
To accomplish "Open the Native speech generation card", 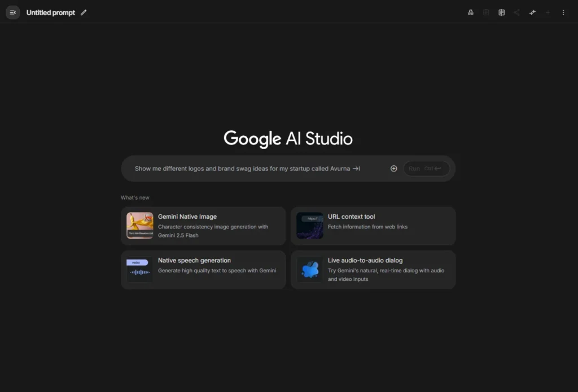I will click(x=203, y=270).
